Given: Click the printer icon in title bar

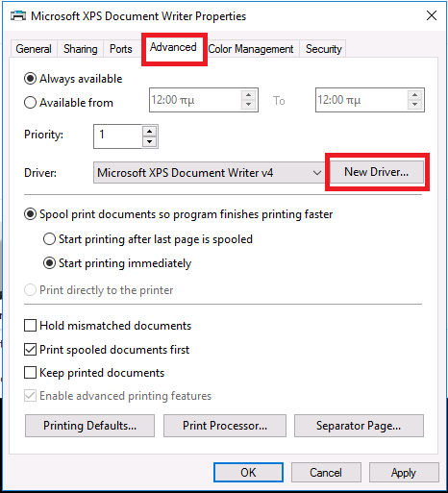Looking at the screenshot, I should point(18,15).
